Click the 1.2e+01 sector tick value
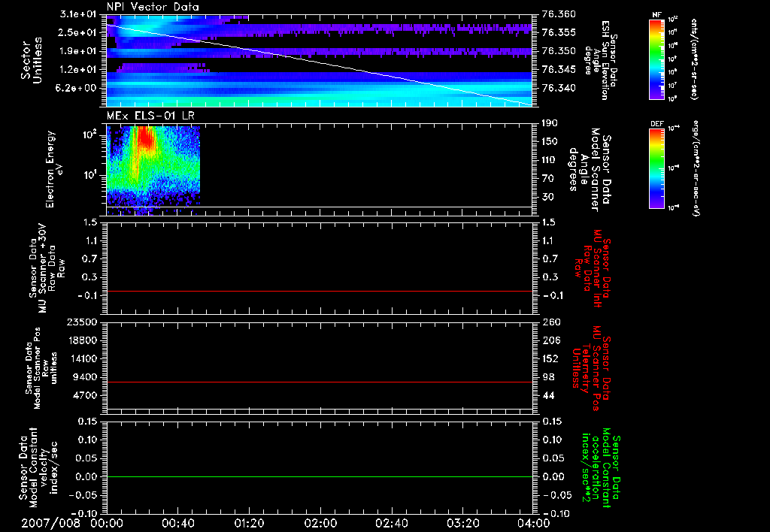This screenshot has width=770, height=532. (77, 70)
